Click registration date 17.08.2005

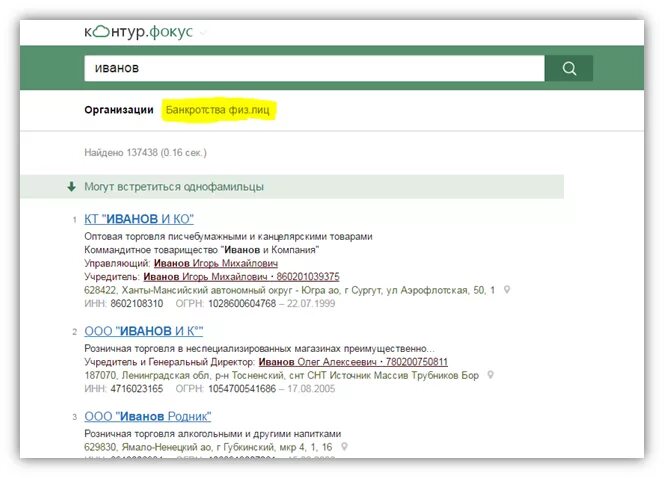pos(311,389)
